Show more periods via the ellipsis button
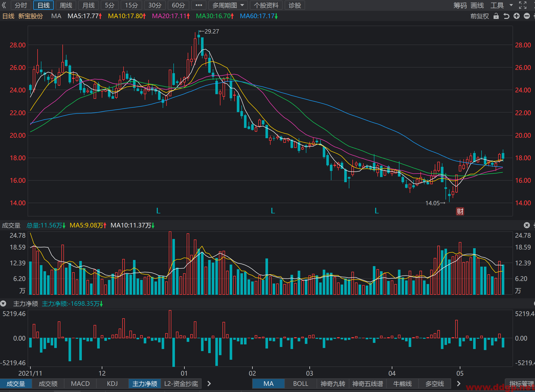Screen dimensions: 535x392 pos(199,5)
